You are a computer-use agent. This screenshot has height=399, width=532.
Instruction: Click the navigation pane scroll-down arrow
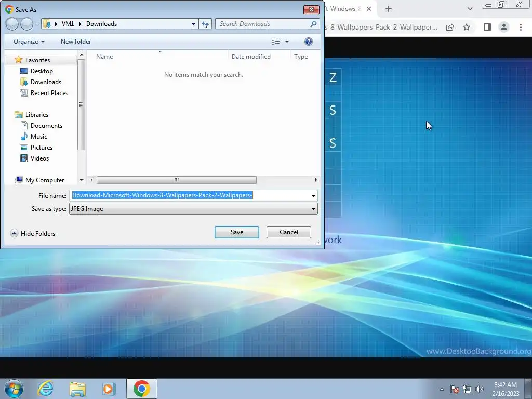(82, 180)
